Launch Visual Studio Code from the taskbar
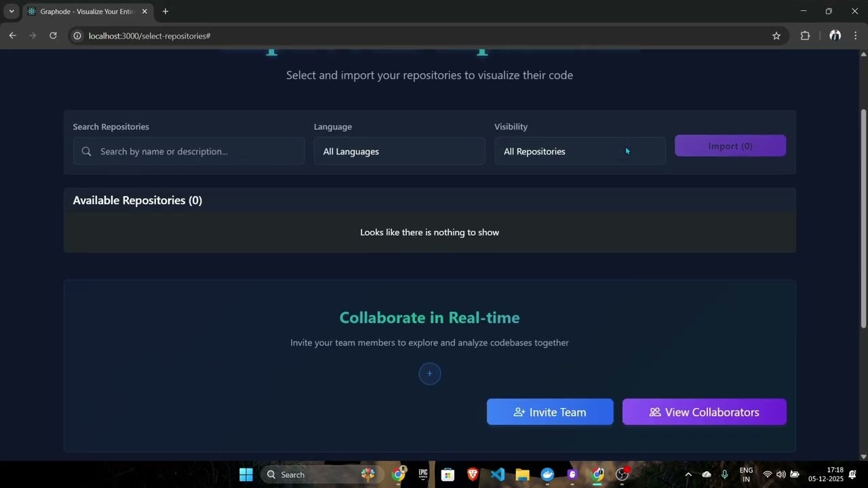Image resolution: width=868 pixels, height=488 pixels. [x=497, y=474]
